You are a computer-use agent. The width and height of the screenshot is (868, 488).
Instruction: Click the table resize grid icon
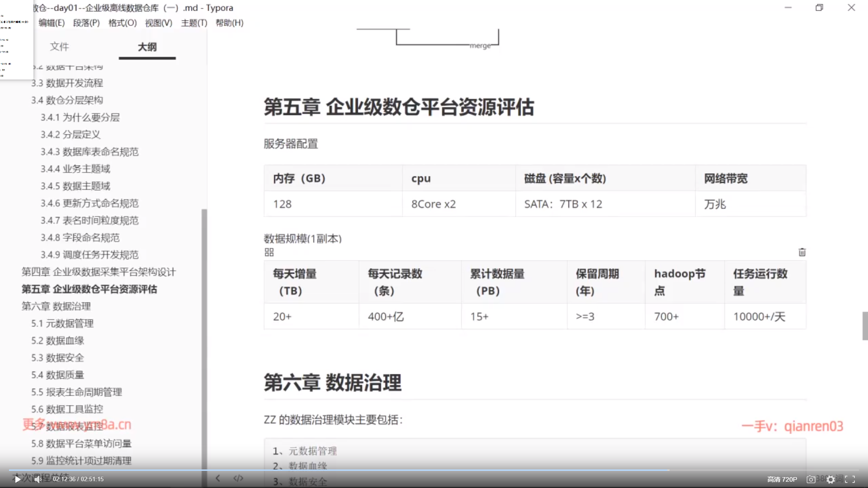[x=269, y=252]
